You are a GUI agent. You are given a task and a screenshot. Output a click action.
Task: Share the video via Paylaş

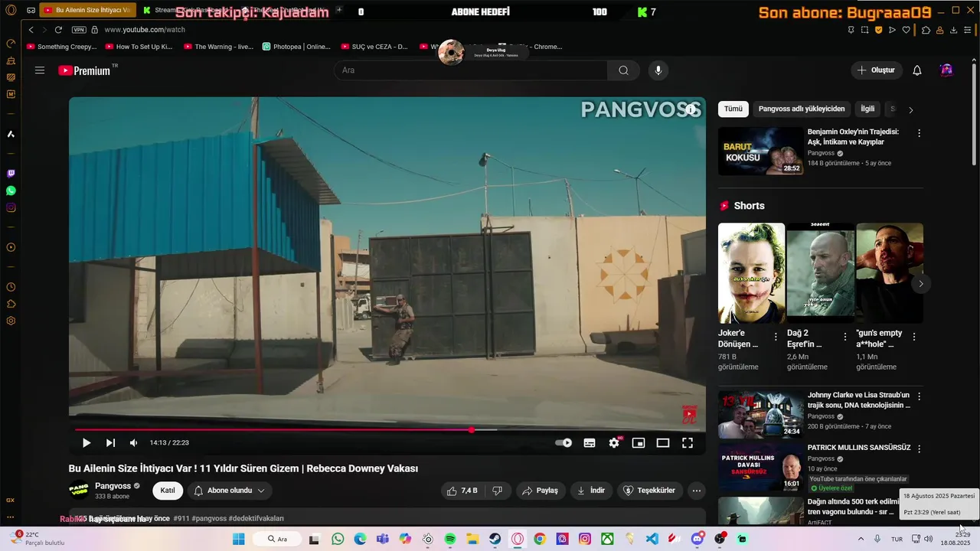point(540,491)
